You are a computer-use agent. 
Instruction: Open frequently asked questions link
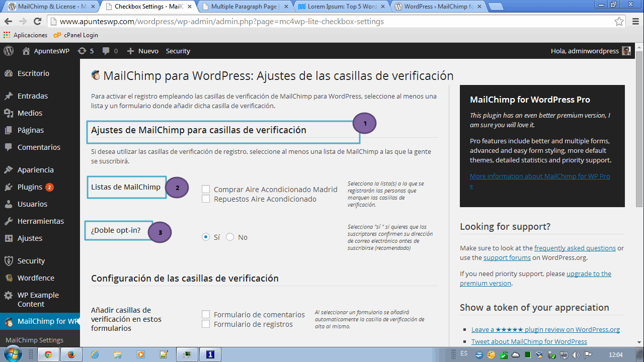click(x=575, y=248)
